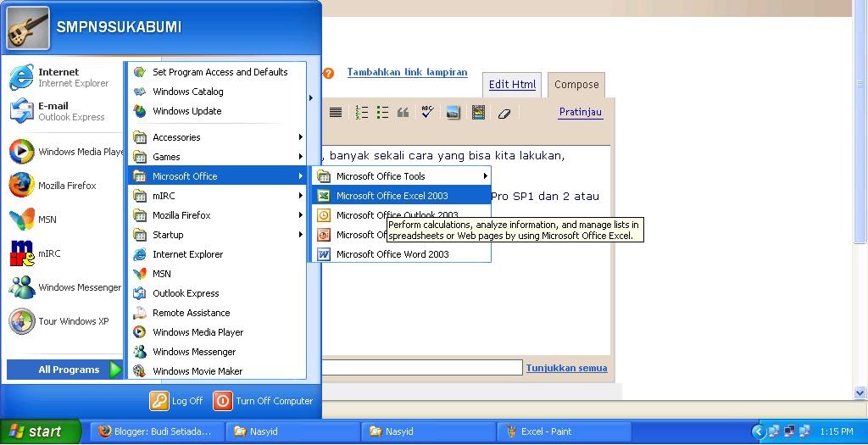Launch Microsoft Office Word 2003

pyautogui.click(x=401, y=254)
